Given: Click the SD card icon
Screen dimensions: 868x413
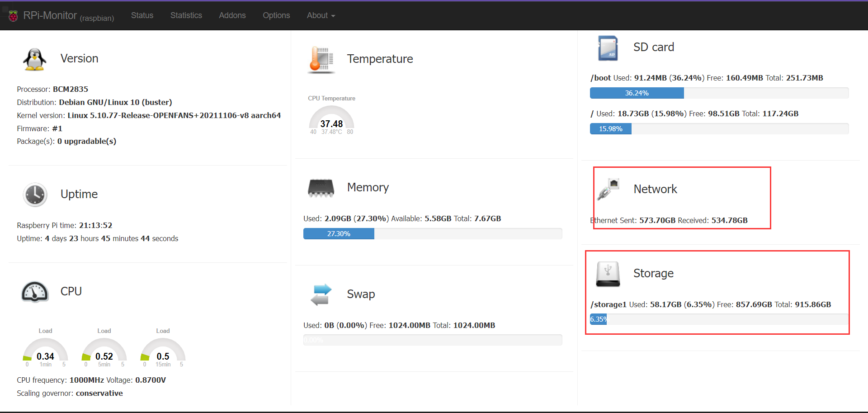Looking at the screenshot, I should point(608,48).
